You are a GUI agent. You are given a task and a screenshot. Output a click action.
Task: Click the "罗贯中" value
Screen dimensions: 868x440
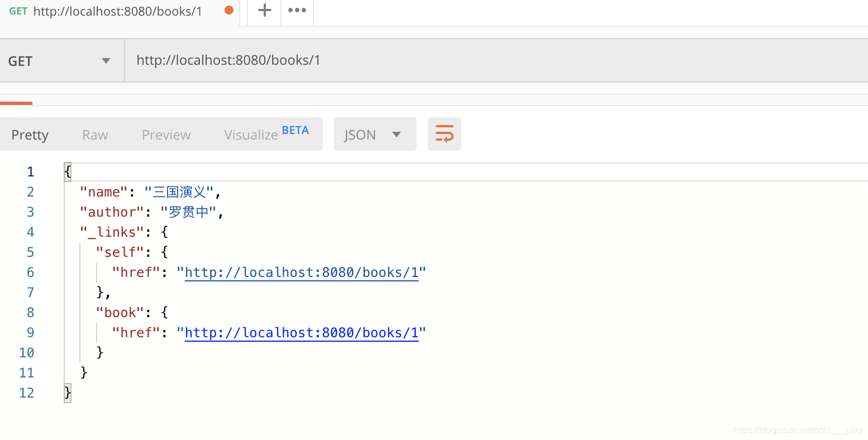pyautogui.click(x=189, y=212)
